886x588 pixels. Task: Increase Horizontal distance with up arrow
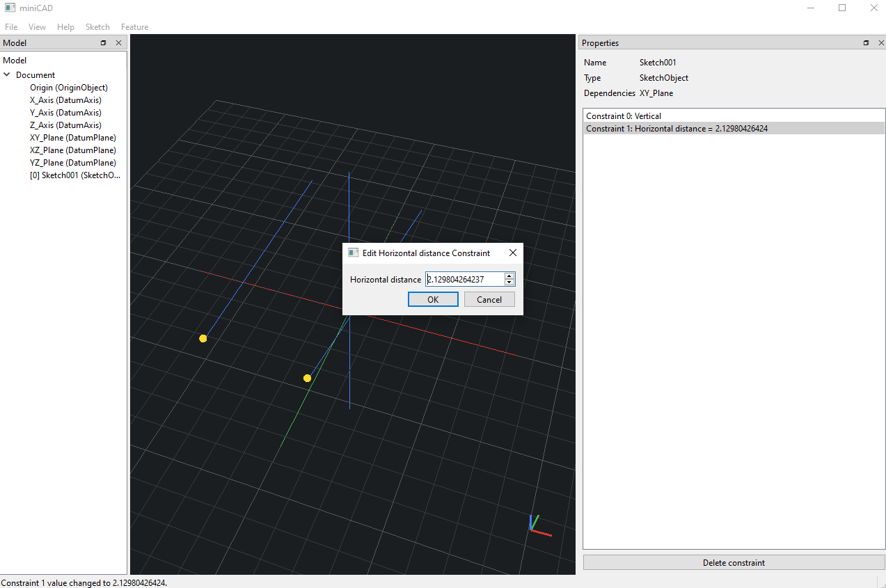pyautogui.click(x=509, y=276)
